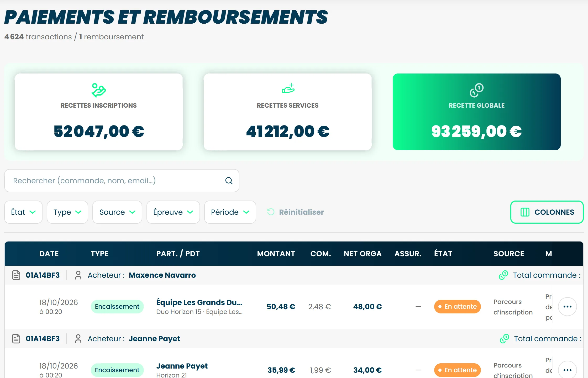Click the coins icon on the Jeanne Payet total
The height and width of the screenshot is (378, 588).
coord(505,339)
